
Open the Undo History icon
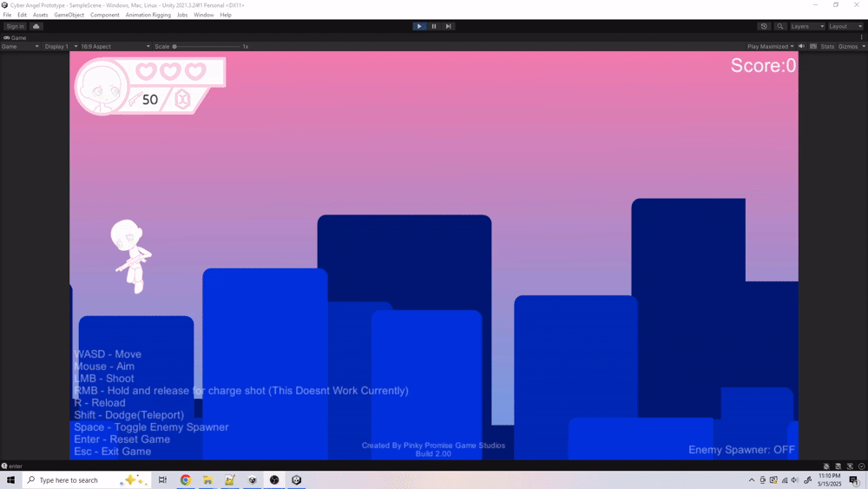click(764, 26)
